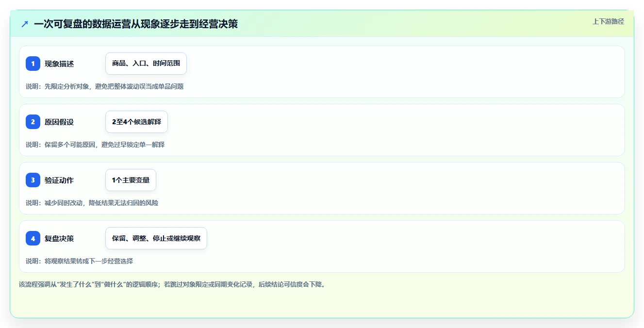This screenshot has width=644, height=328.
Task: Select the 上下游路径 label
Action: point(608,21)
